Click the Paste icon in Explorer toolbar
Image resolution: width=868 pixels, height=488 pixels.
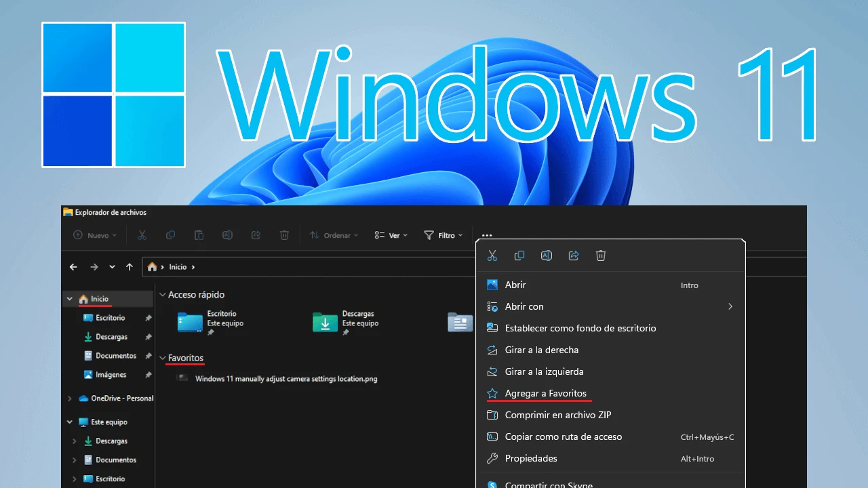click(199, 235)
